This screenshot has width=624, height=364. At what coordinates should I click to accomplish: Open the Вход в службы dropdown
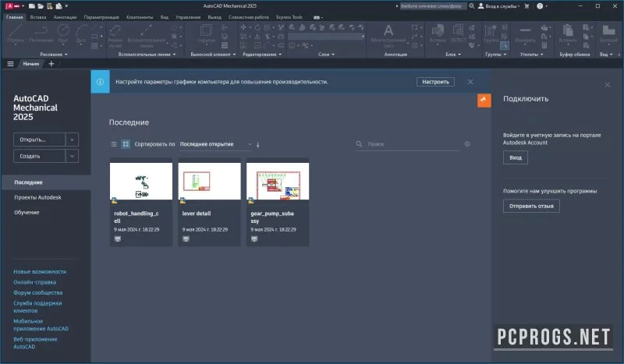tap(499, 6)
